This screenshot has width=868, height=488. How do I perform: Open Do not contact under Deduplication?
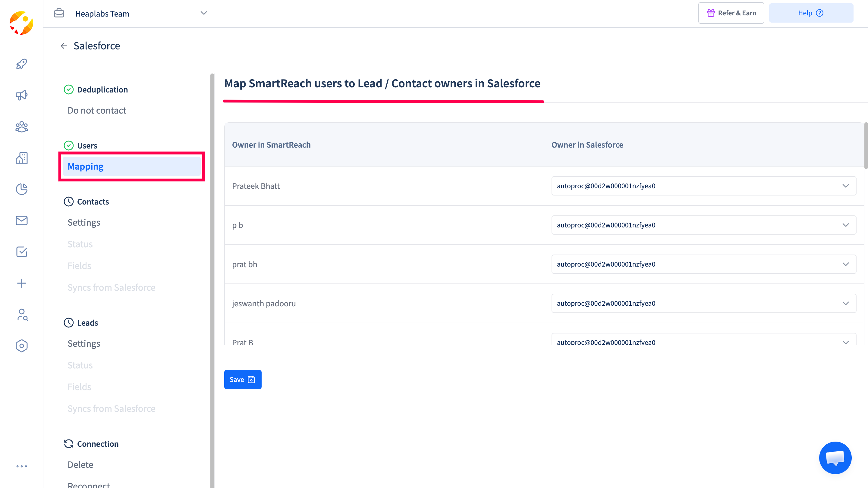(x=97, y=111)
